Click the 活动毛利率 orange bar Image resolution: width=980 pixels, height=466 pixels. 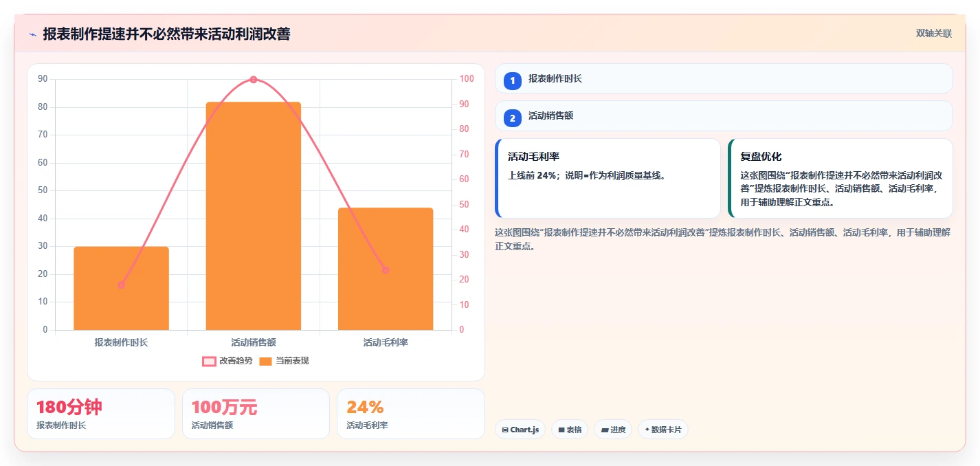386,269
